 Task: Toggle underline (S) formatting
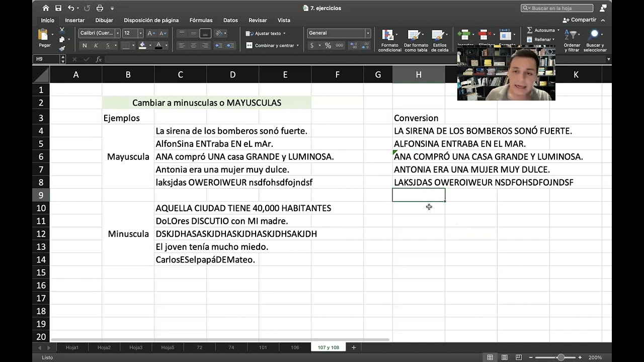pos(108,45)
